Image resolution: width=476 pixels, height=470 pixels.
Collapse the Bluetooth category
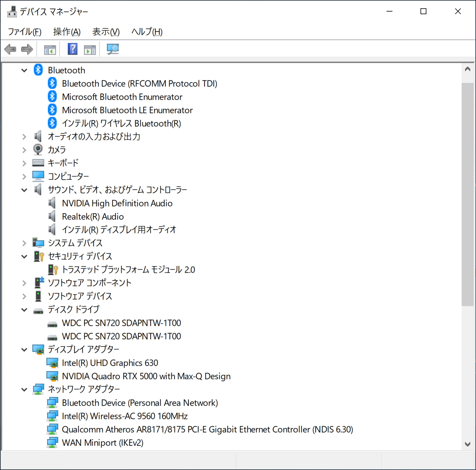click(x=24, y=70)
